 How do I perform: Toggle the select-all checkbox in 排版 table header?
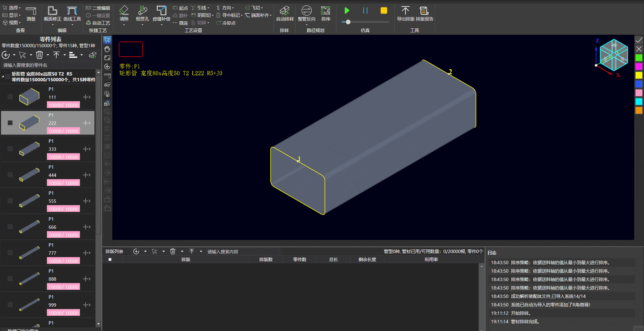[x=110, y=259]
